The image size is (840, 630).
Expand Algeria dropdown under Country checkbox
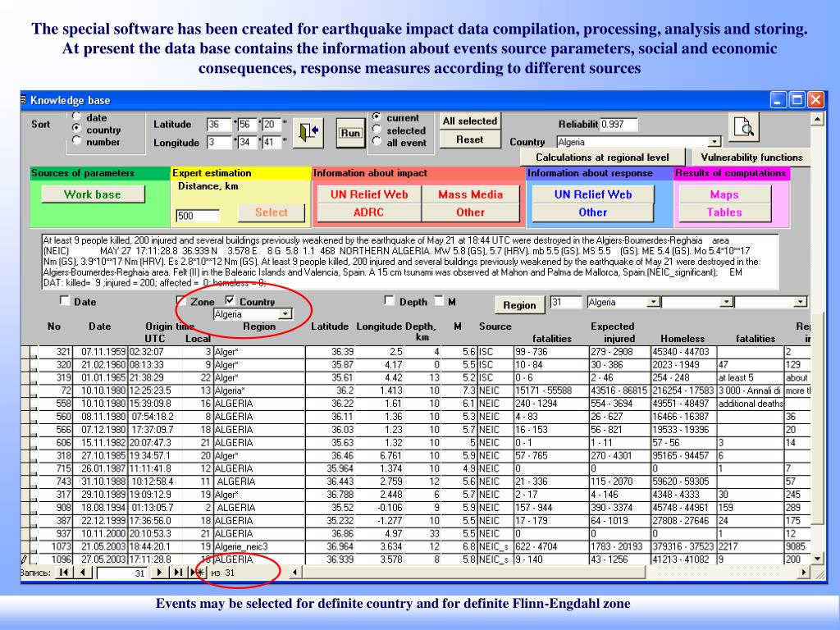coord(286,314)
